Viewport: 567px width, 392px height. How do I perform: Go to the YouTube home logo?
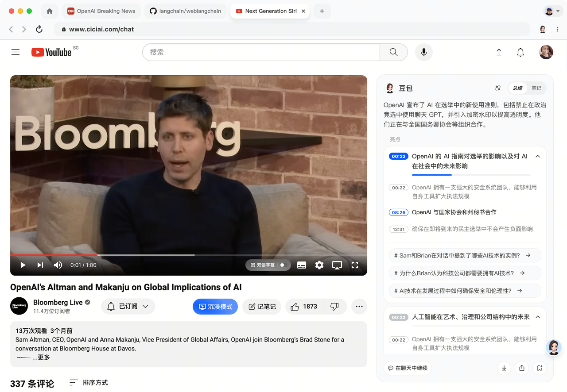[51, 52]
